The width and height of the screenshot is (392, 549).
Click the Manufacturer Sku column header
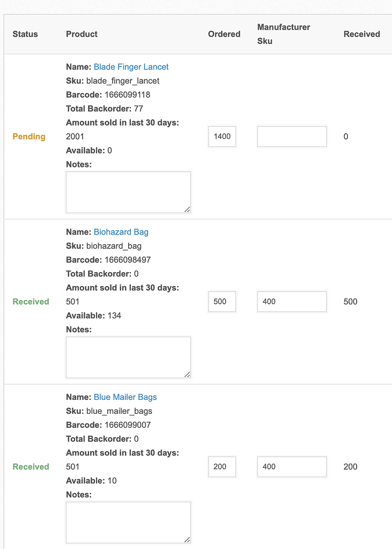pyautogui.click(x=284, y=34)
